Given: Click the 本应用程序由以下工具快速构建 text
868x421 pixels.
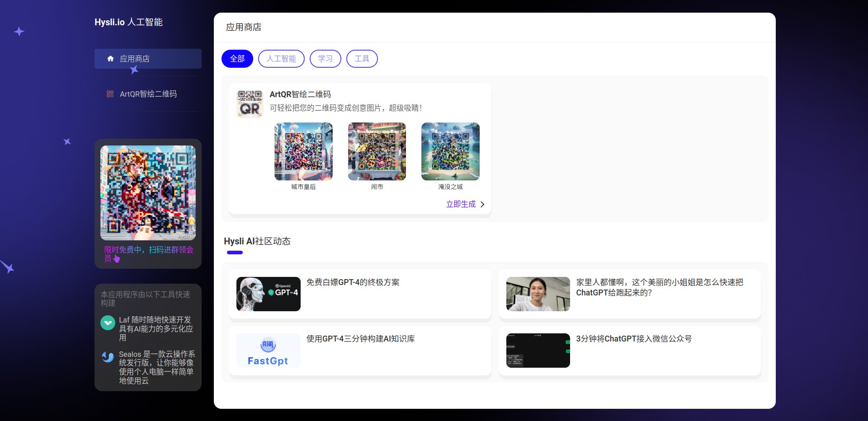Looking at the screenshot, I should tap(145, 299).
